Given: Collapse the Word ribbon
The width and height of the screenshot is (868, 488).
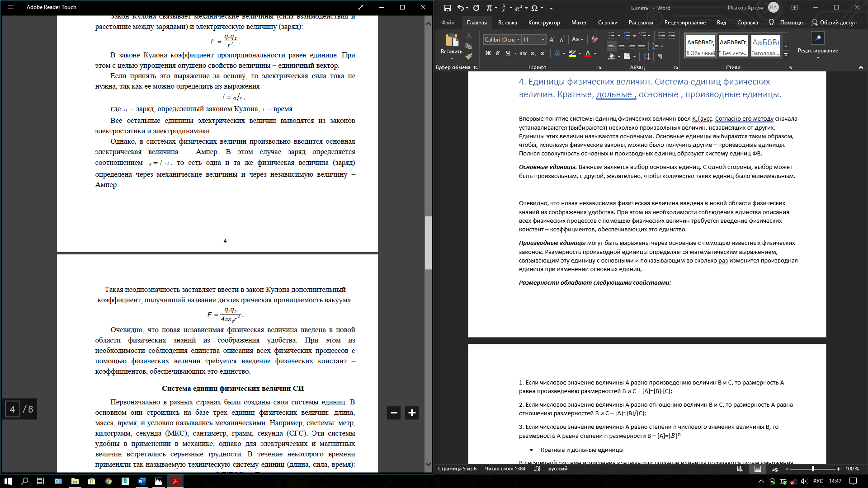Looking at the screenshot, I should tap(861, 67).
